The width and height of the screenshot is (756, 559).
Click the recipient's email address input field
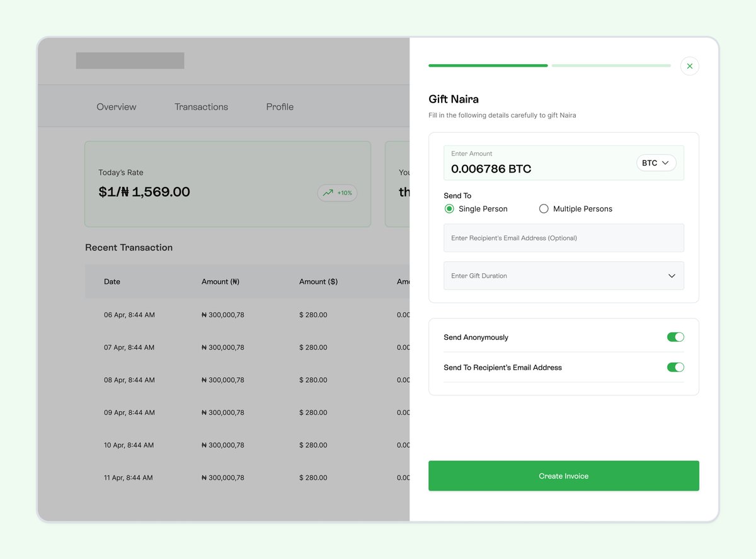coord(563,238)
